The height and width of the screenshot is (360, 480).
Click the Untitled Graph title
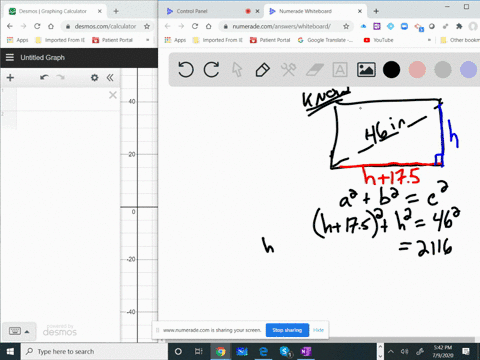coord(43,57)
